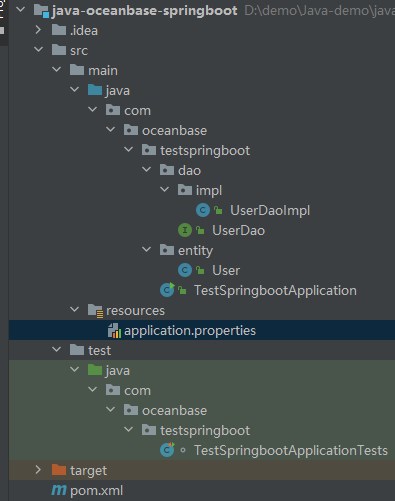The image size is (395, 501).
Task: Click the TestSpringbootApplication runnable class icon
Action: (x=167, y=290)
